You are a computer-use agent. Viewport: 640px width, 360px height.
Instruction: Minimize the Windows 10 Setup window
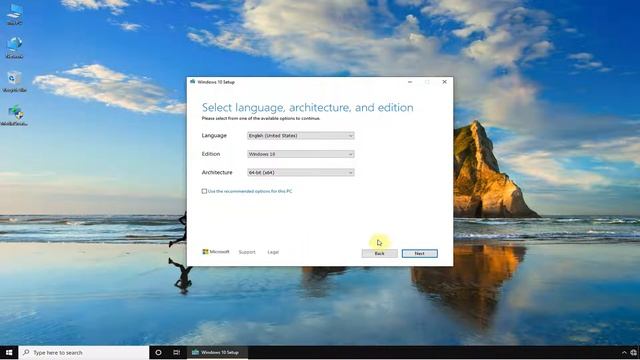410,82
